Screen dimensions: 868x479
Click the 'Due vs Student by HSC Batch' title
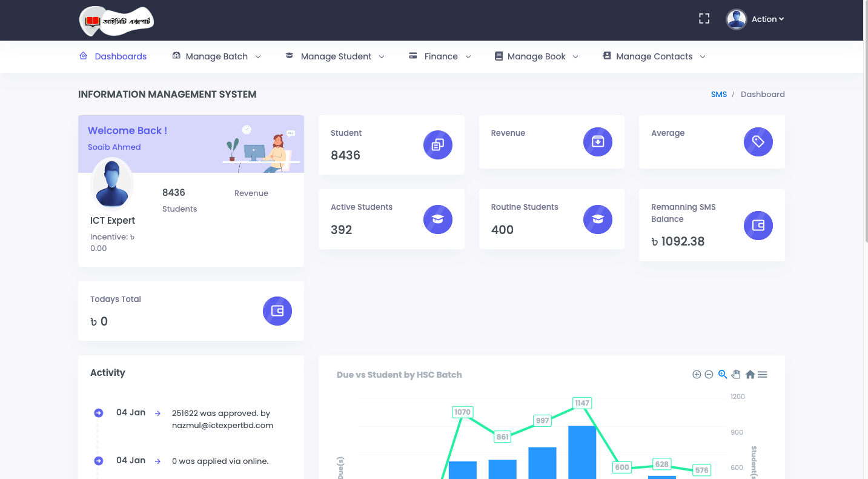click(399, 375)
